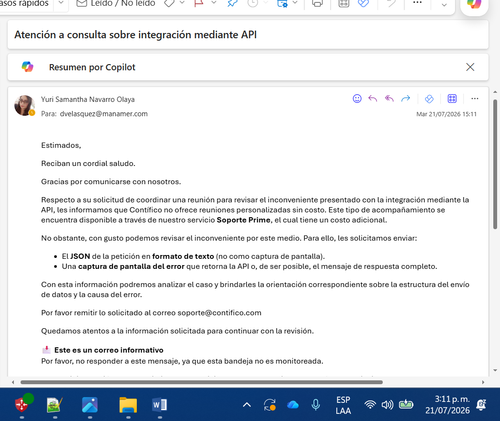Close the Resumen por Copilot bar

point(470,67)
